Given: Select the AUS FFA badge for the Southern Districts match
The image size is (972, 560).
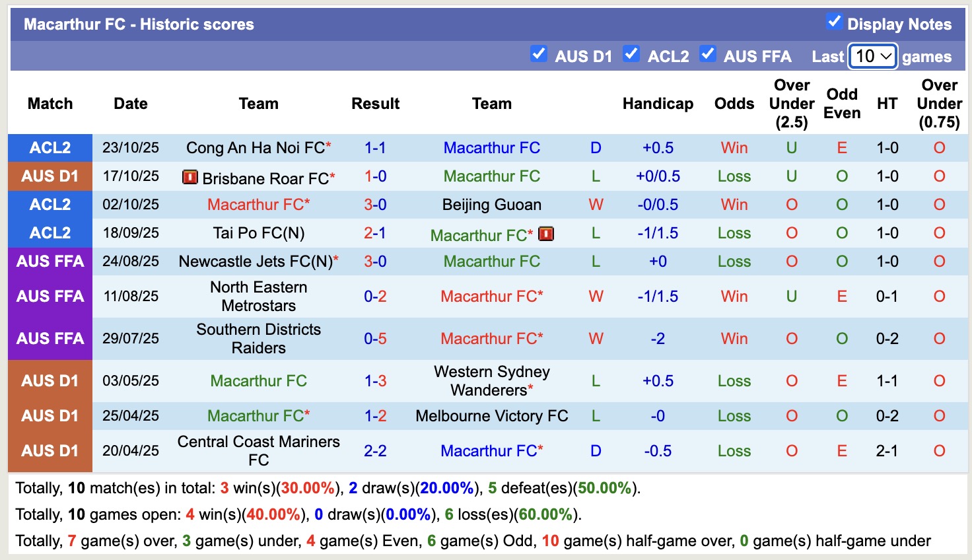Looking at the screenshot, I should [50, 338].
